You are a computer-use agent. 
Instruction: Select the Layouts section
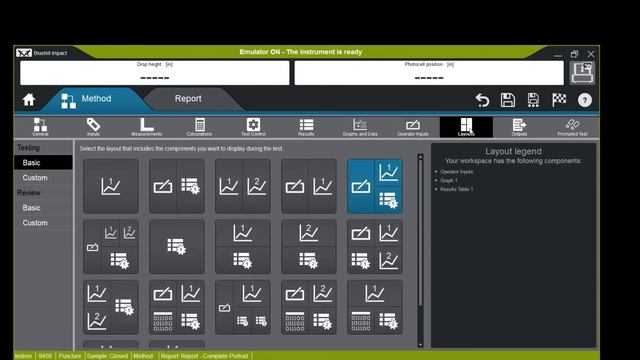[x=466, y=127]
